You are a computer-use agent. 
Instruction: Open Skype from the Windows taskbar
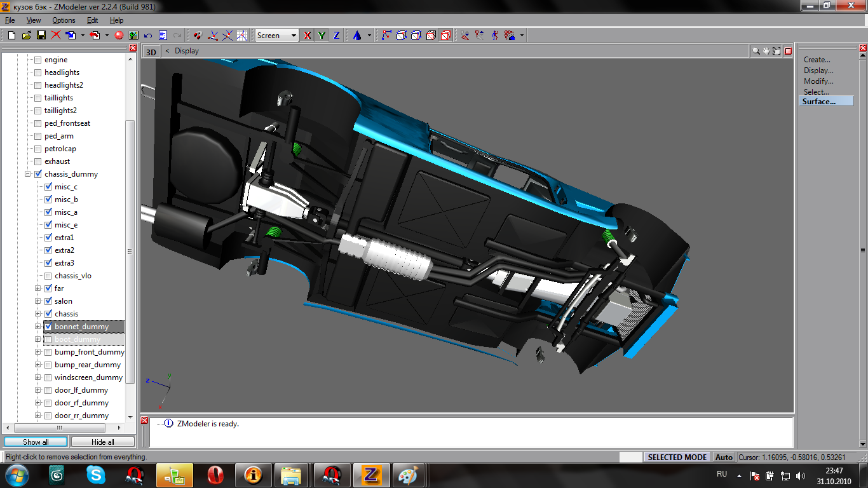(96, 475)
